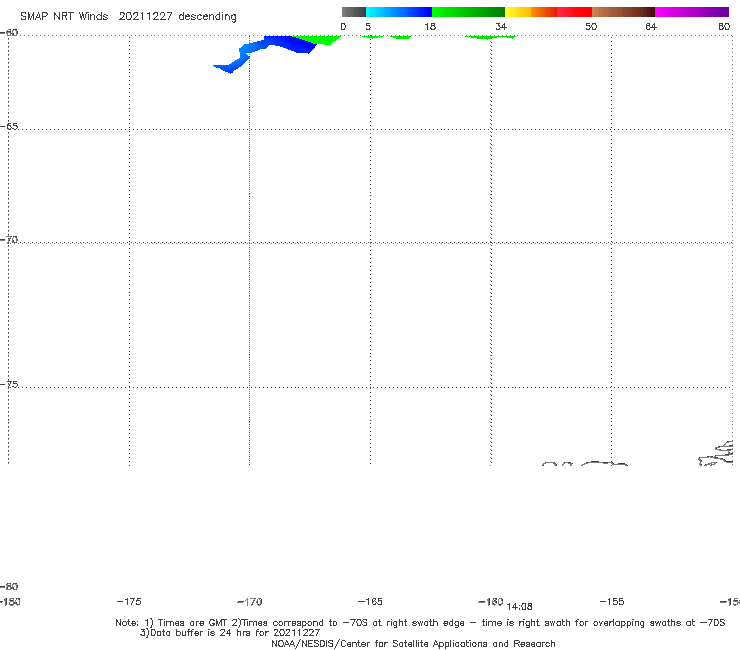Image resolution: width=740 pixels, height=650 pixels.
Task: Click the green segment of the color bar
Action: (x=468, y=12)
